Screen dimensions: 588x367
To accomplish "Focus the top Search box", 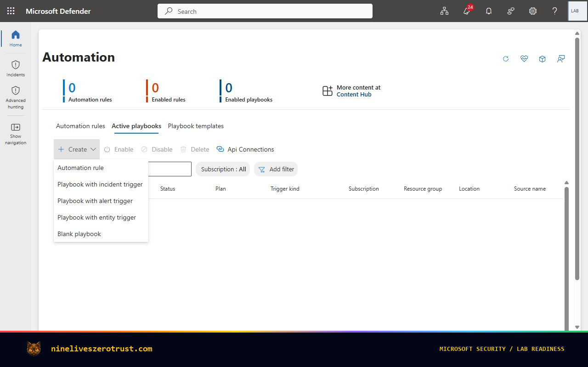I will 265,11.
